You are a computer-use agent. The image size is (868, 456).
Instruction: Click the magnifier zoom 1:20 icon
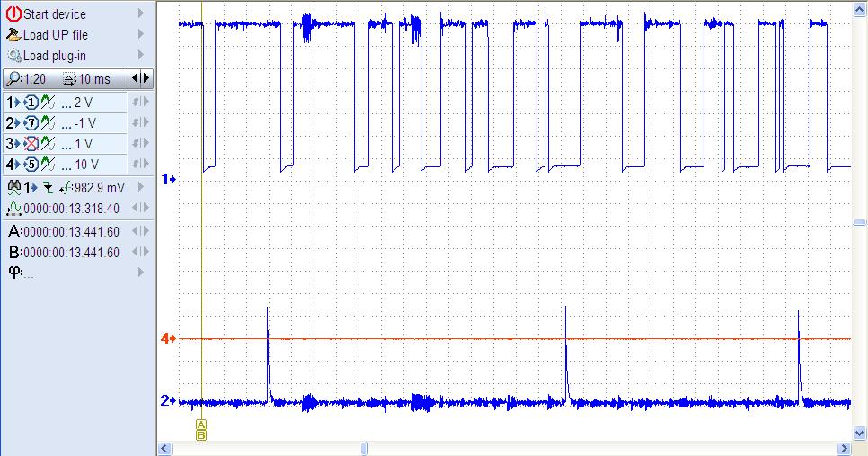pos(13,79)
